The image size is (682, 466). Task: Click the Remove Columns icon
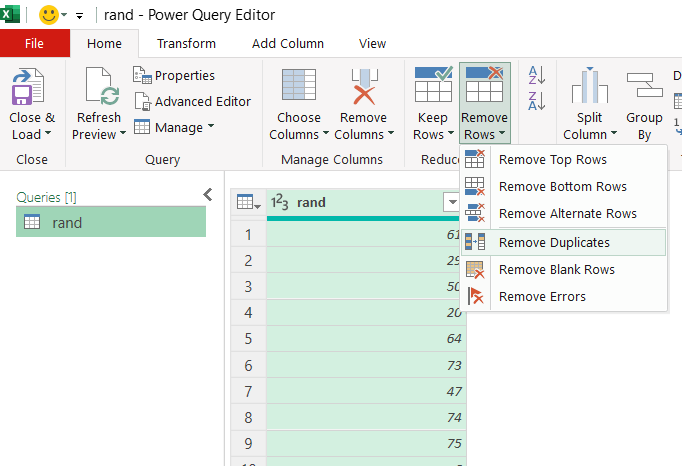coord(361,88)
